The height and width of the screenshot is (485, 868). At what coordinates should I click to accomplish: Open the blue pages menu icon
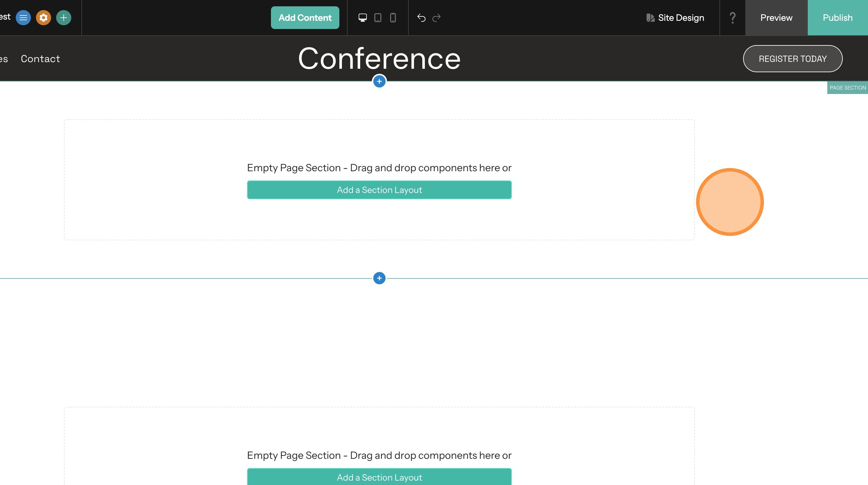click(x=23, y=18)
